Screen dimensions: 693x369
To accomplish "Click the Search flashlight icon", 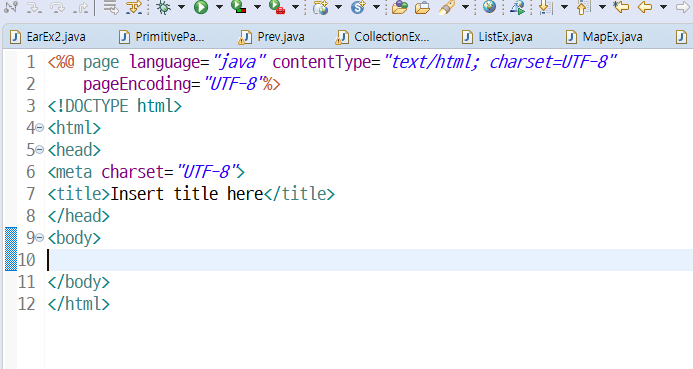I will tap(447, 7).
